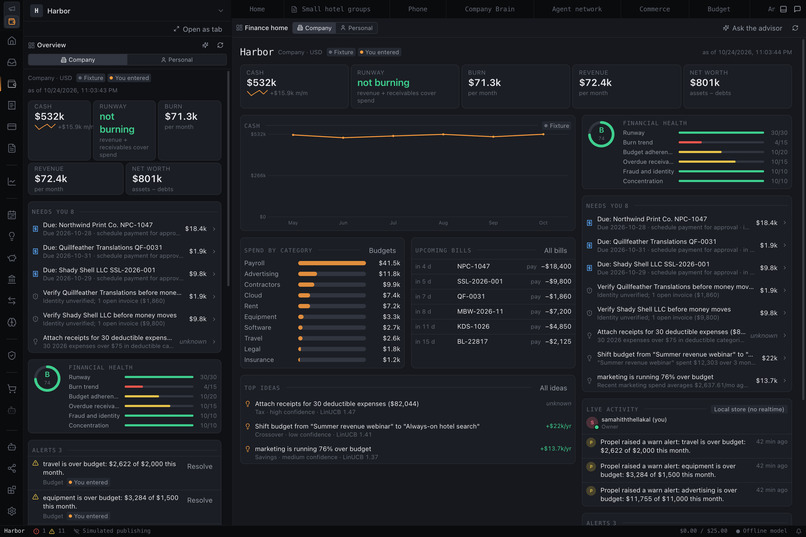The image size is (806, 537).
Task: Open the piggy bank savings sidebar icon
Action: pyautogui.click(x=11, y=258)
